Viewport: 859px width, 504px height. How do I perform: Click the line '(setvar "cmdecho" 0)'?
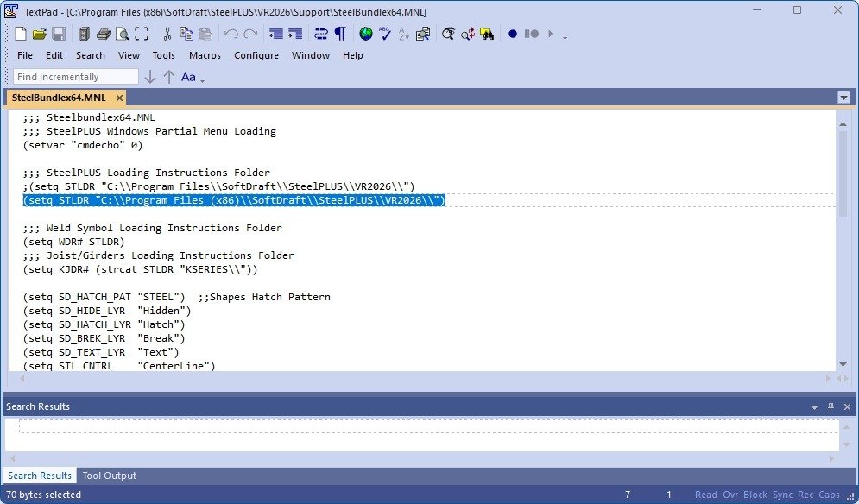(x=83, y=145)
